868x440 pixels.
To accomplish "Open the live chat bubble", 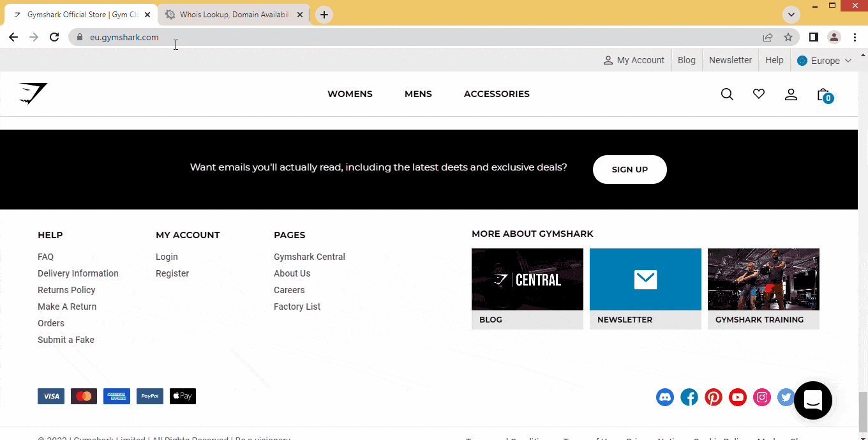I will (813, 400).
